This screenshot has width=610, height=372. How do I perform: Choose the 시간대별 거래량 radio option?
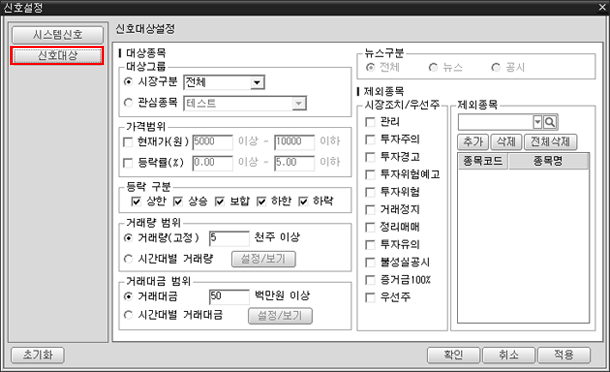point(128,259)
